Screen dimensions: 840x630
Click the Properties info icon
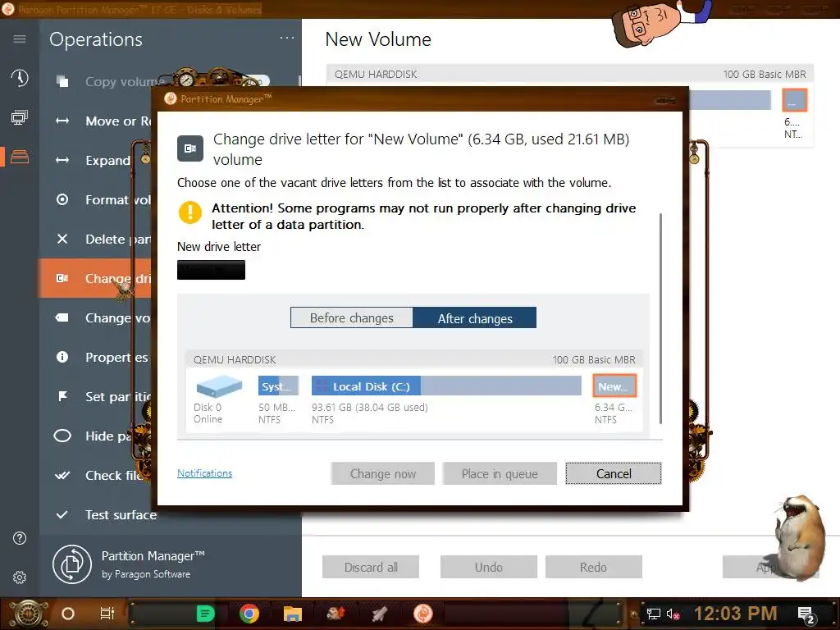[62, 357]
